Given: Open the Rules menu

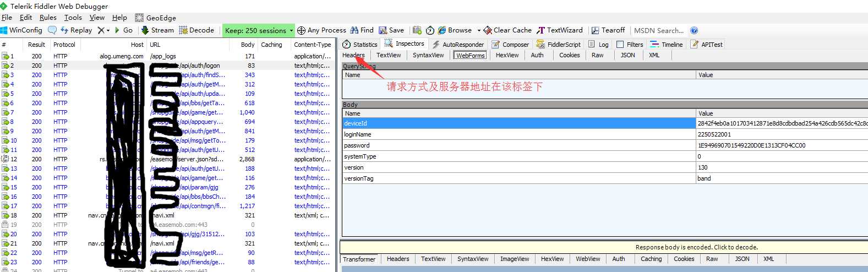Looking at the screenshot, I should (48, 18).
